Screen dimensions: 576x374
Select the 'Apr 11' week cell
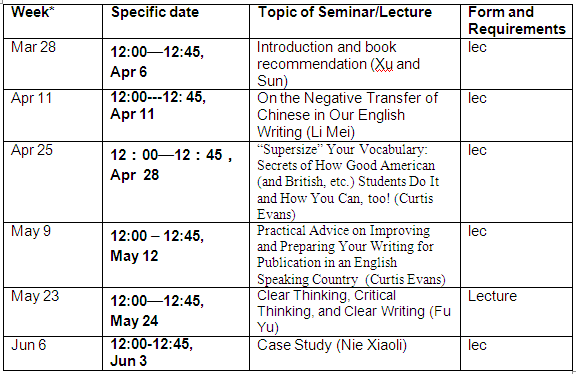tap(53, 115)
